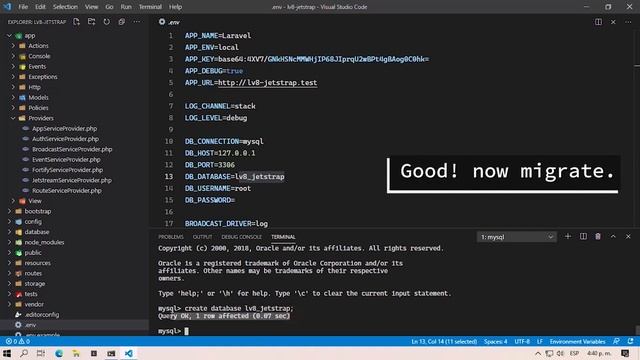The height and width of the screenshot is (360, 640).
Task: Open Windows search from taskbar
Action: coord(24,353)
